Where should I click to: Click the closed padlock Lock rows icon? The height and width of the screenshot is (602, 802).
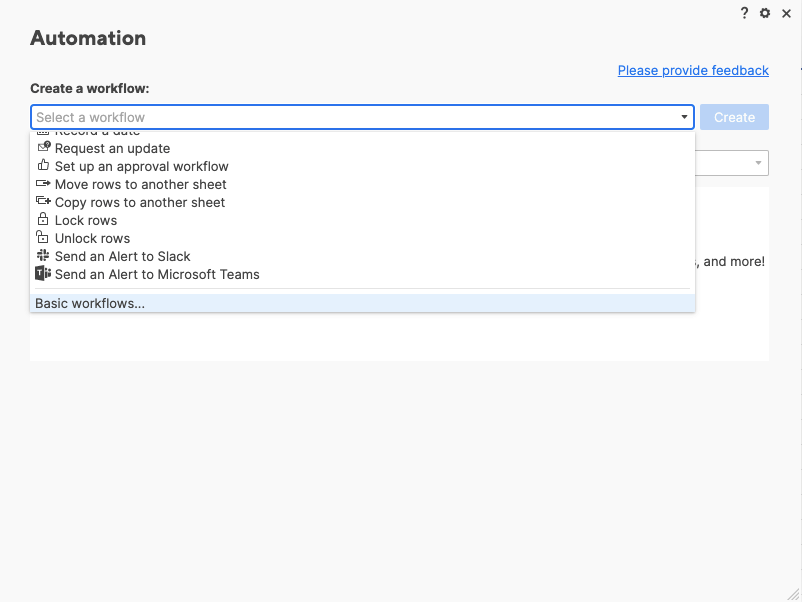point(43,220)
